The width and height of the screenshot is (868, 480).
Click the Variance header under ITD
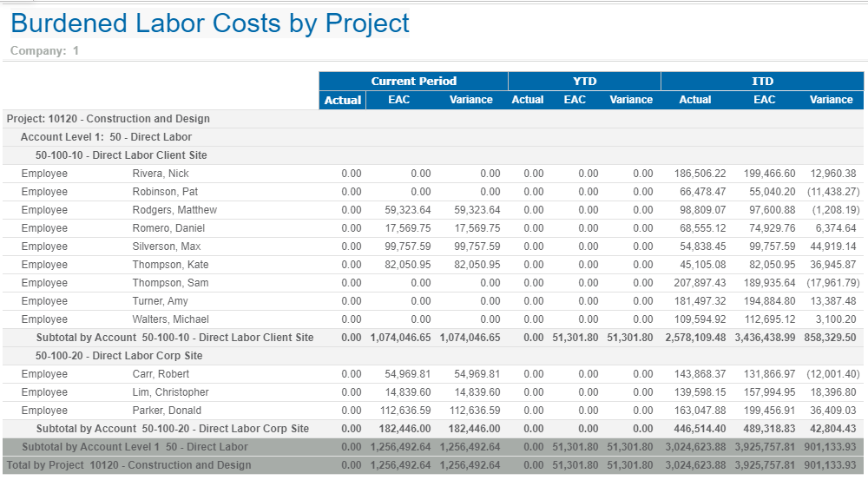click(x=831, y=100)
